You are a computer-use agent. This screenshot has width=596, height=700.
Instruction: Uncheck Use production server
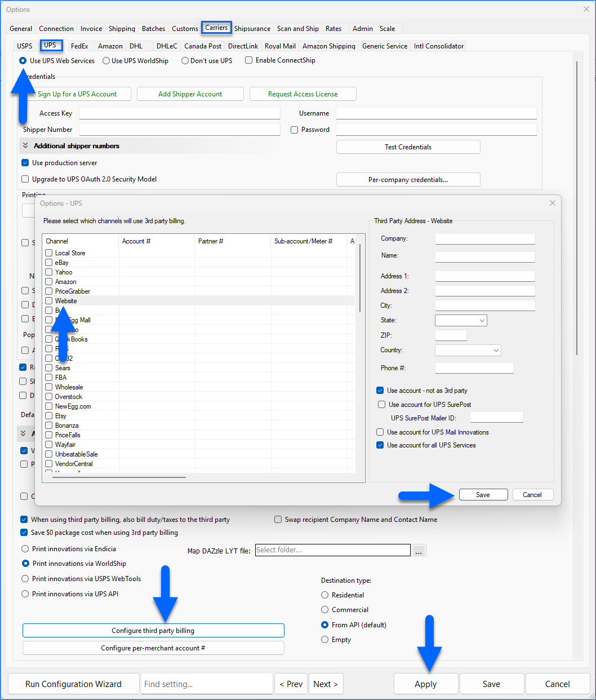[25, 163]
